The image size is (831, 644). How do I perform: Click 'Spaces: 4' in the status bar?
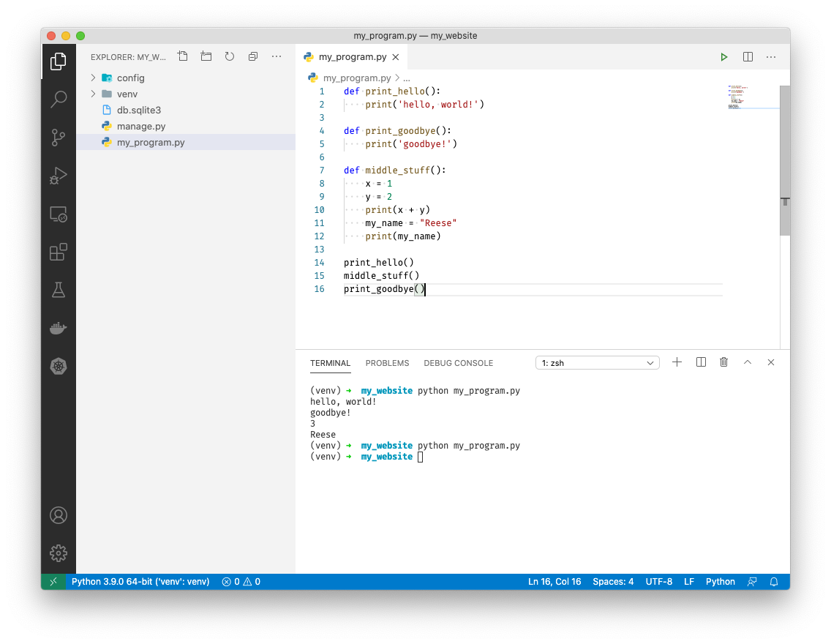pos(613,581)
